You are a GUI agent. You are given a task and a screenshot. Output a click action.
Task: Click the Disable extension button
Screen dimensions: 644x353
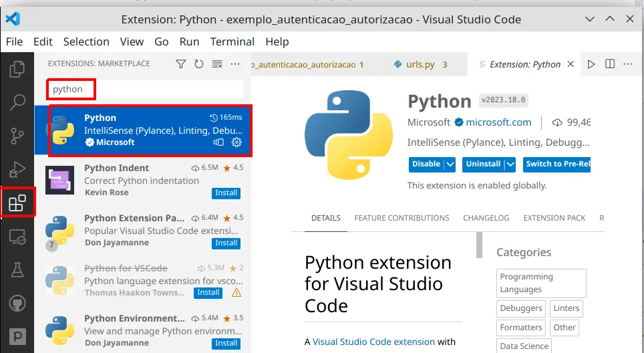[x=426, y=164]
